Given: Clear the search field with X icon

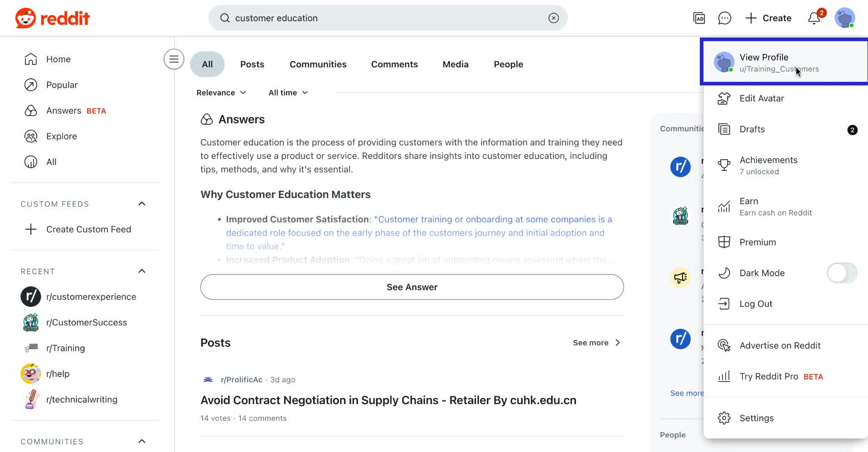Looking at the screenshot, I should pos(553,18).
